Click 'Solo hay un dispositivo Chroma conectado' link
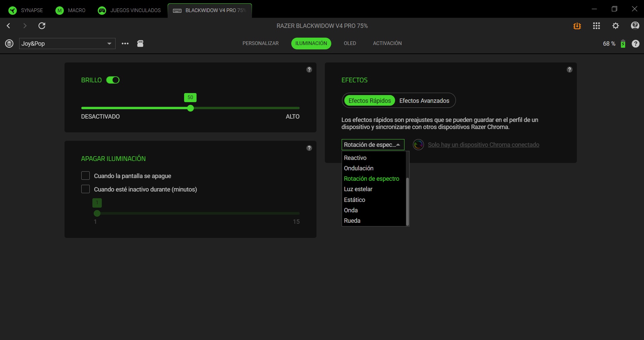Screen dimensions: 644x340 click(483, 145)
